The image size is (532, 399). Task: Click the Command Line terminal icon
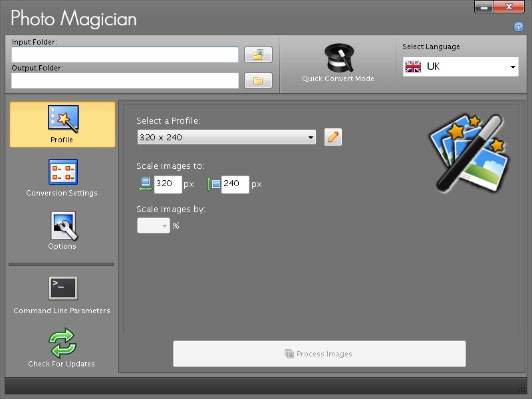pos(63,289)
